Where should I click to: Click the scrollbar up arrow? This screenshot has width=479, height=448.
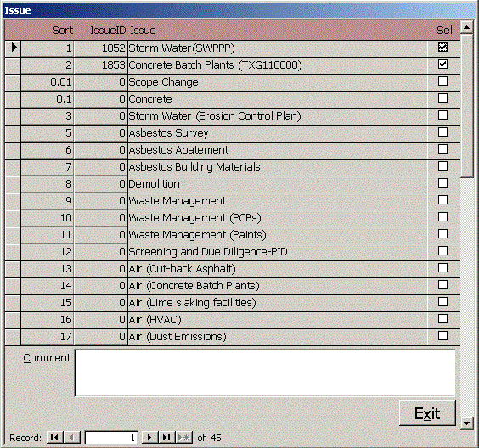pyautogui.click(x=467, y=28)
